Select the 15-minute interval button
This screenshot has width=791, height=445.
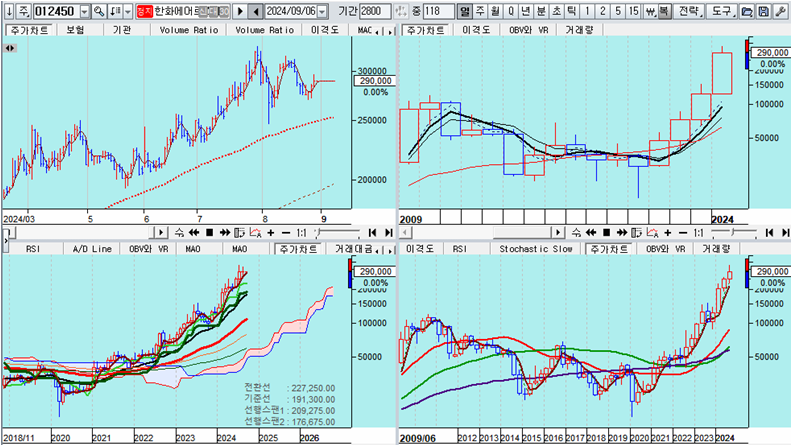click(634, 11)
